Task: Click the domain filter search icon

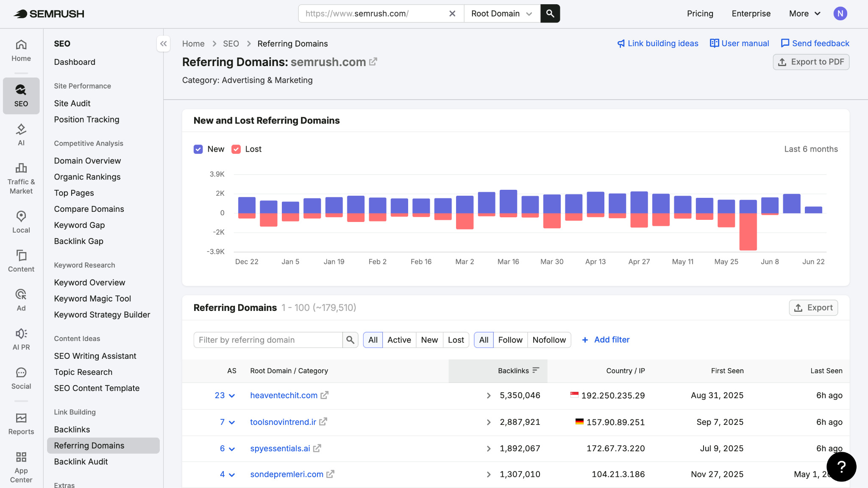Action: 350,340
